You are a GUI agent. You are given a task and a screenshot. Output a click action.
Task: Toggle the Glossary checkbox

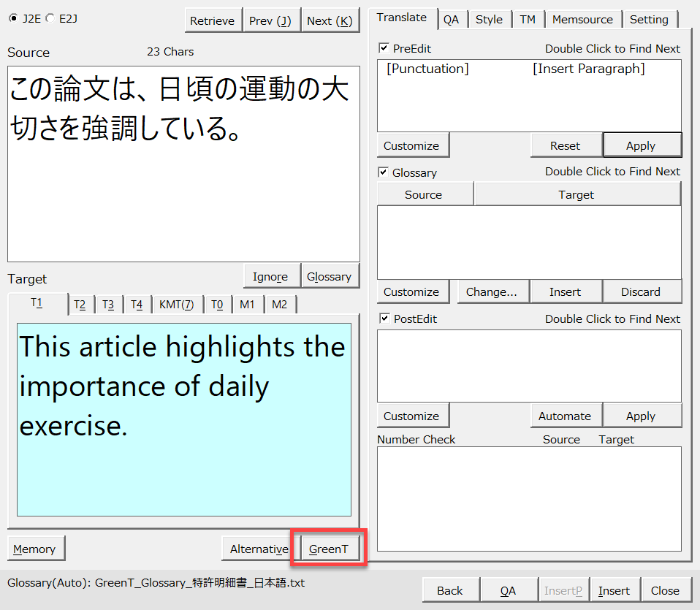pos(384,172)
